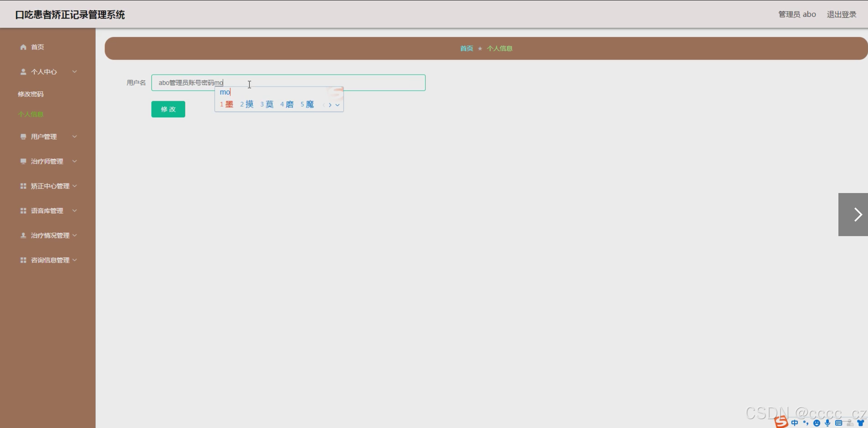The height and width of the screenshot is (428, 868).
Task: Click the grid icon beside 矫正中心管理
Action: (23, 186)
